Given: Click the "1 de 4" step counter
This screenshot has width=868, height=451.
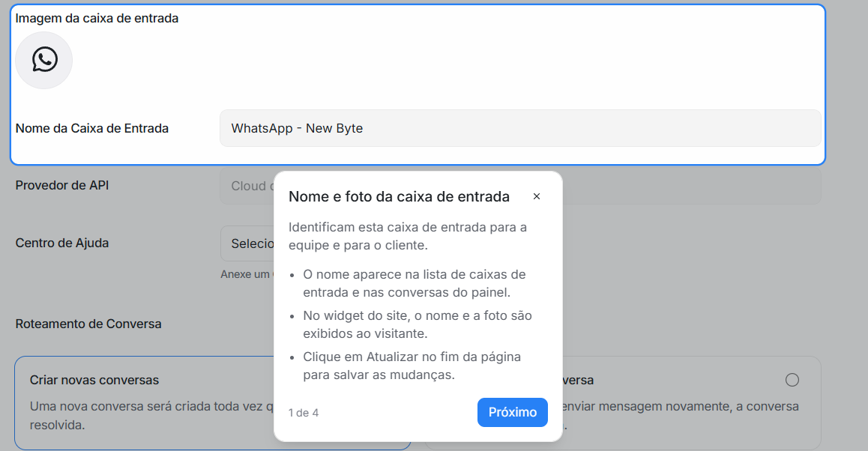Looking at the screenshot, I should point(304,413).
